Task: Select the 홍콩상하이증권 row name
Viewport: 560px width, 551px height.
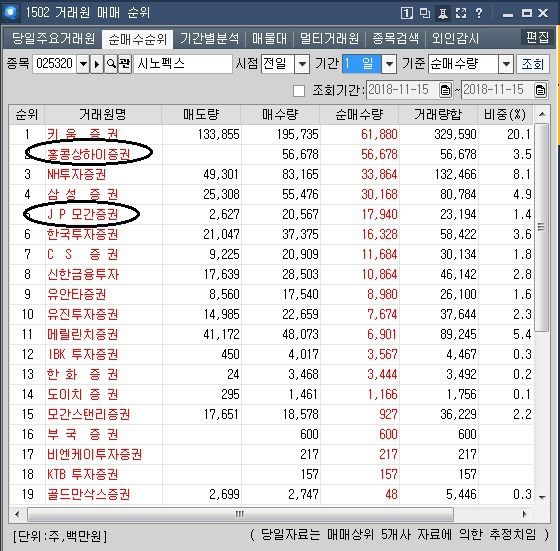Action: pos(89,154)
